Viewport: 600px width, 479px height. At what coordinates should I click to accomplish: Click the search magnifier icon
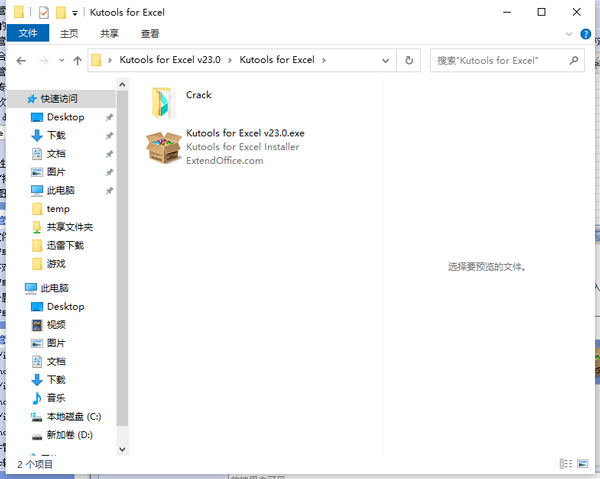pos(573,60)
